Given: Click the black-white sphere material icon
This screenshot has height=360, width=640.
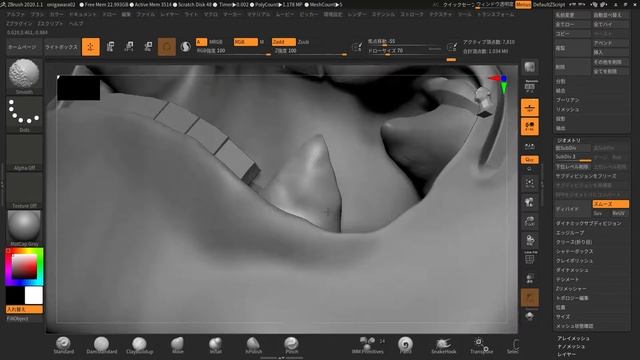Looking at the screenshot, I should point(185,47).
